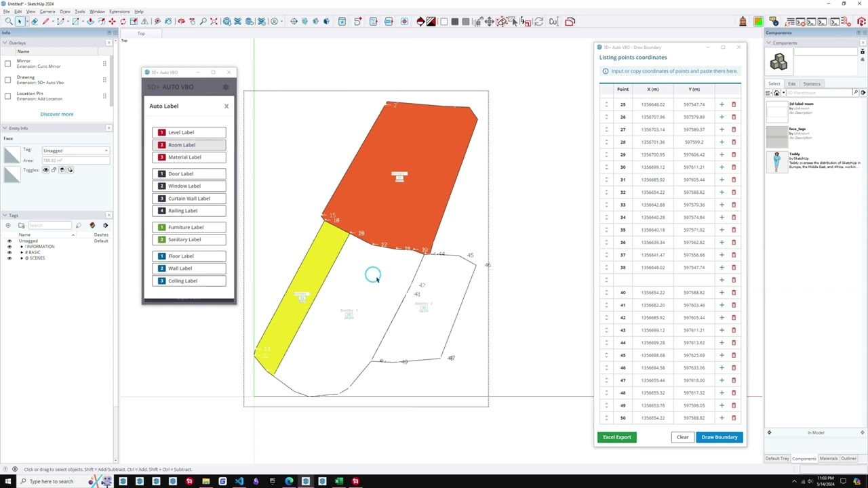
Task: Hide the @ SCENES tag folder
Action: tap(9, 258)
